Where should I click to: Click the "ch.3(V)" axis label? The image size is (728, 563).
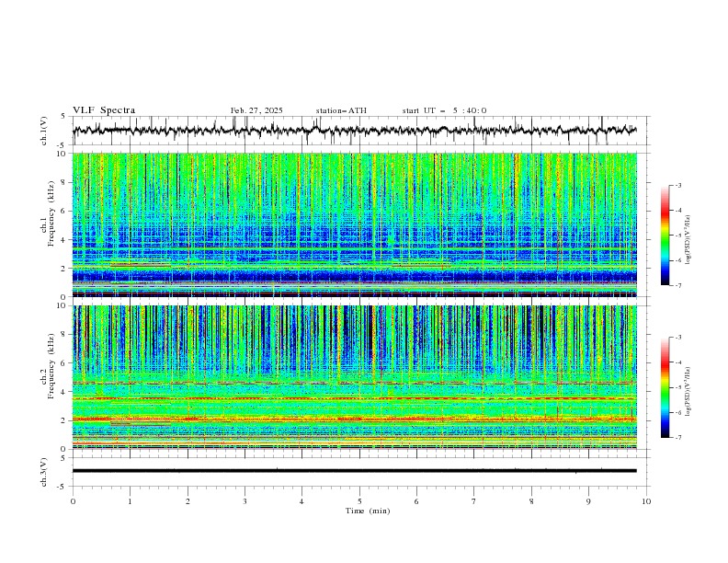point(44,472)
